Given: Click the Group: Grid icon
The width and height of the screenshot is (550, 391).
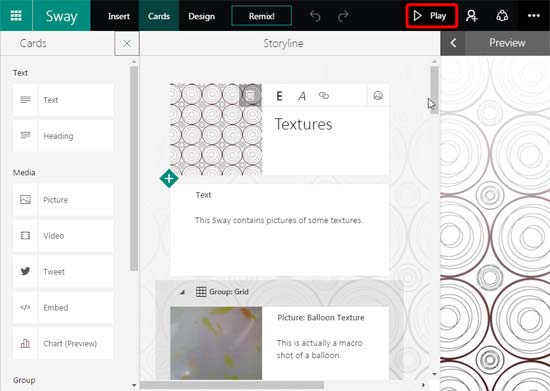Looking at the screenshot, I should pyautogui.click(x=201, y=292).
